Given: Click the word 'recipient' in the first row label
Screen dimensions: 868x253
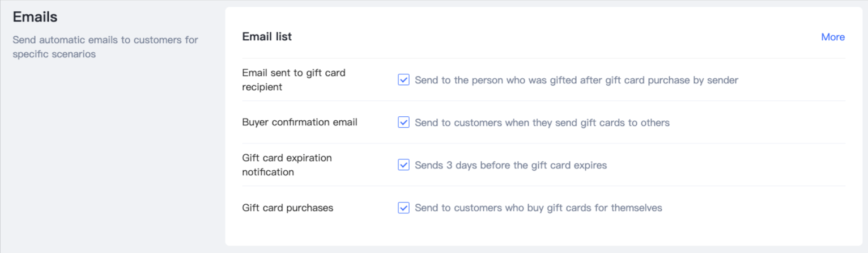Looking at the screenshot, I should point(262,87).
